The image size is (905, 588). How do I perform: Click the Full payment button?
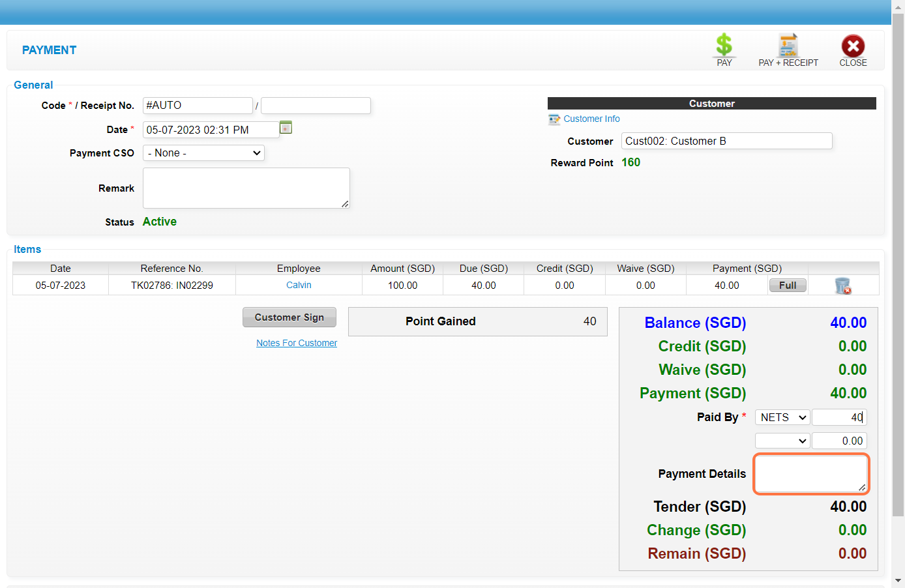coord(788,285)
